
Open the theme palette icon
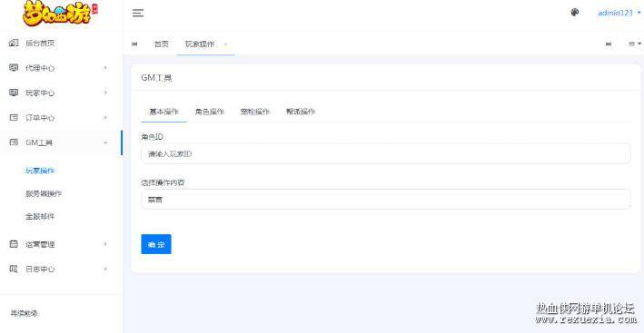point(575,13)
